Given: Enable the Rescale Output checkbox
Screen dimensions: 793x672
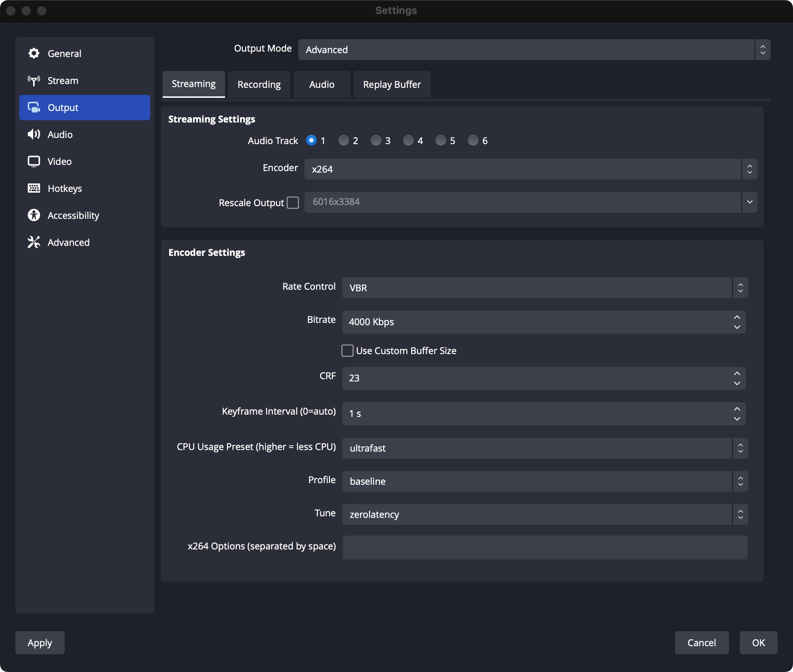Looking at the screenshot, I should coord(293,203).
